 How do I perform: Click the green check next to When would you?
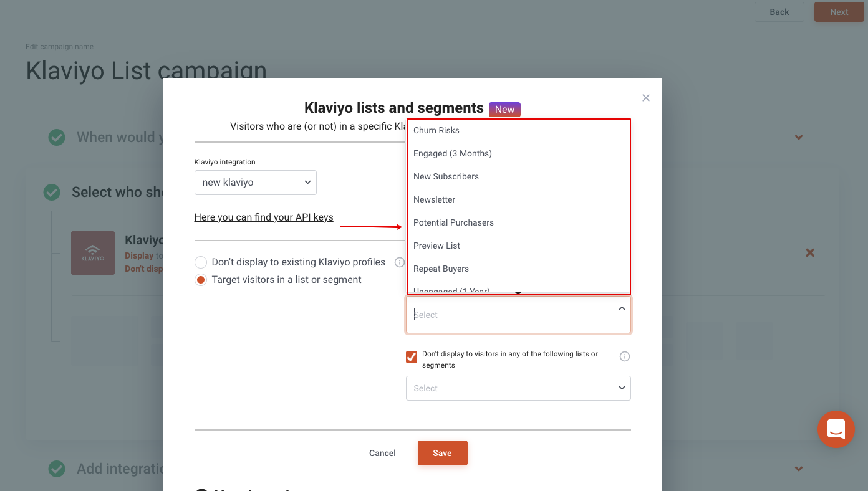pyautogui.click(x=57, y=137)
